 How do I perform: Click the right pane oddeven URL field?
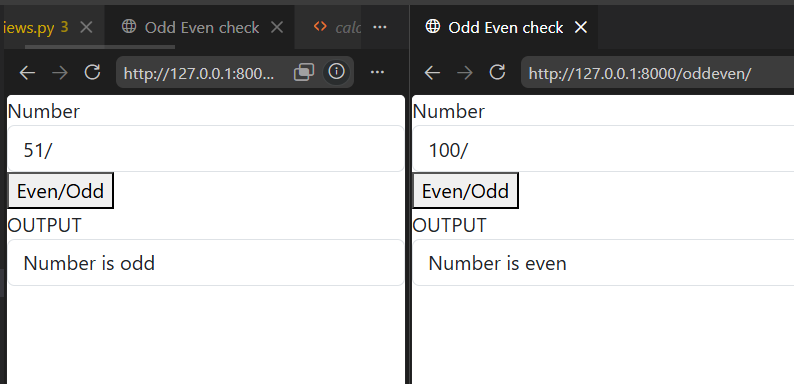pos(657,73)
